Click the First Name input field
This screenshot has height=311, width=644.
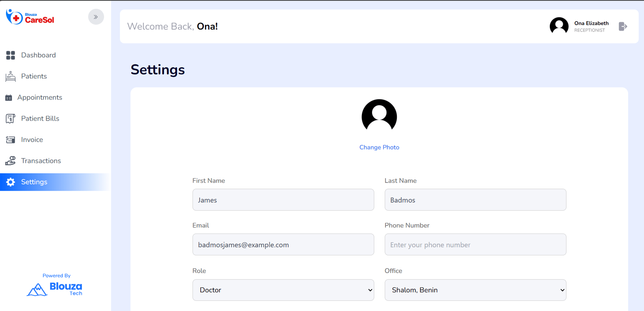pyautogui.click(x=283, y=200)
